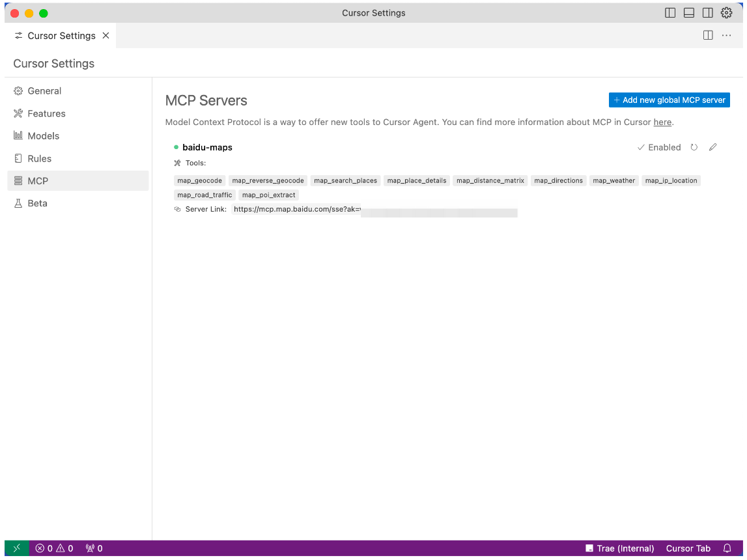The width and height of the screenshot is (747, 560).
Task: Select the Beta settings section
Action: pos(37,203)
